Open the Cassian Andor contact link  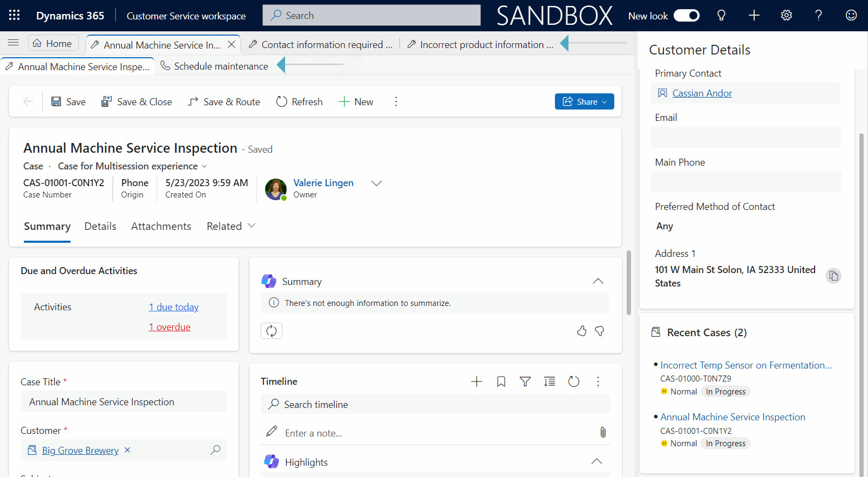702,93
